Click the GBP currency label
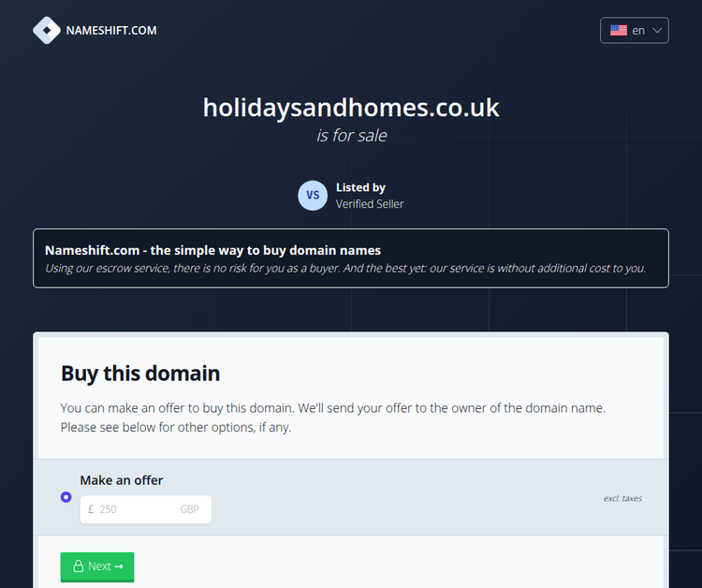Image resolution: width=702 pixels, height=588 pixels. [191, 509]
